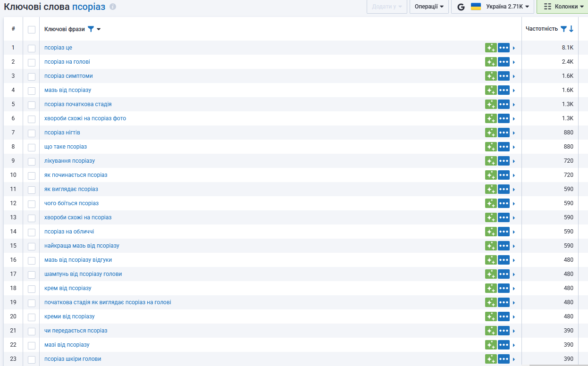Open blue dots menu for псоріаз нігтів
The width and height of the screenshot is (588, 366).
click(504, 133)
